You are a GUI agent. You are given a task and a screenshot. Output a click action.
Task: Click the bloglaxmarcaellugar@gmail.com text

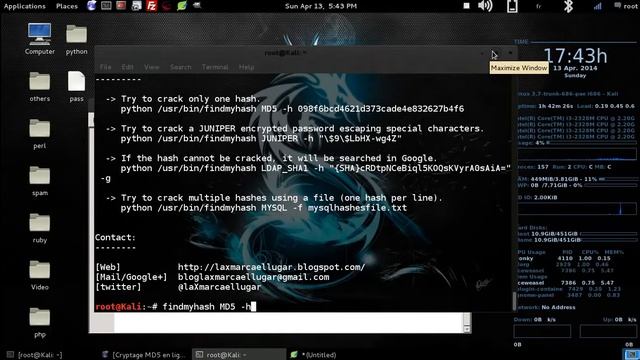pyautogui.click(x=253, y=277)
